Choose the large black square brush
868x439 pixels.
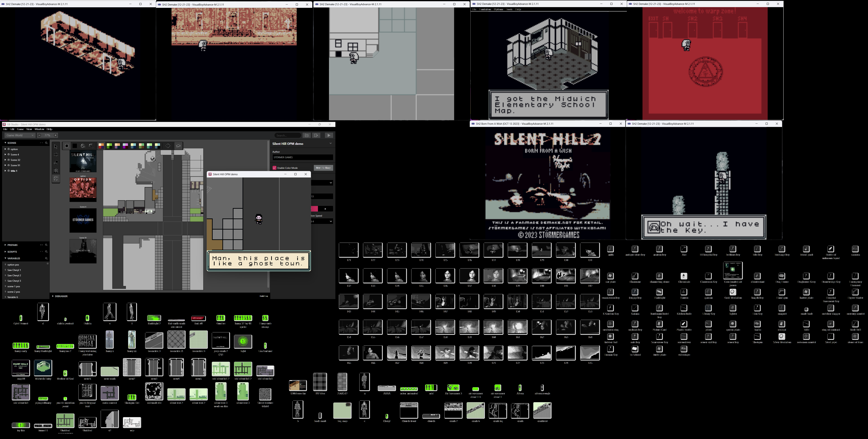pyautogui.click(x=75, y=146)
